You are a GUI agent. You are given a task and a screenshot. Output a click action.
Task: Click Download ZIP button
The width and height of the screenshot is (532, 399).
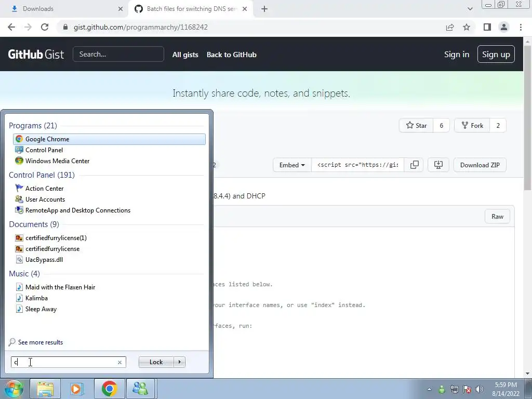480,165
